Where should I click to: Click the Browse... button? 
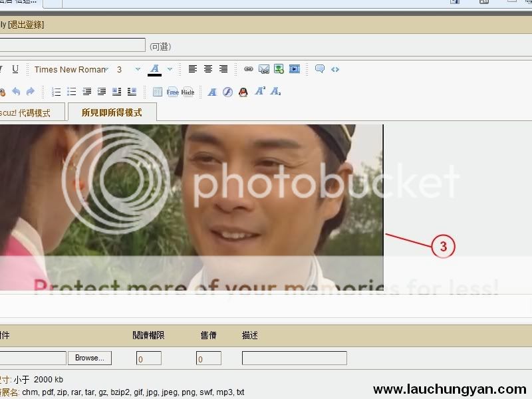tap(90, 358)
